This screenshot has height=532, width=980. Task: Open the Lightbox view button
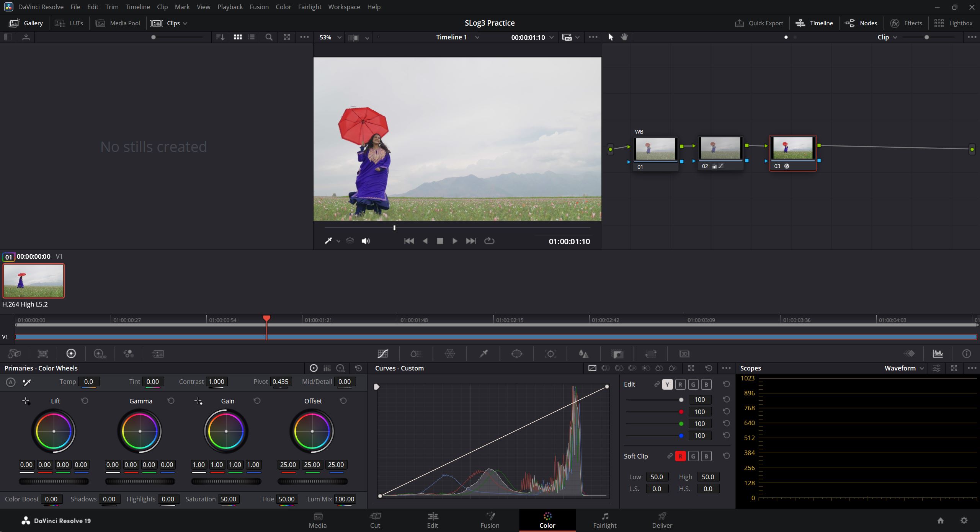click(x=953, y=23)
